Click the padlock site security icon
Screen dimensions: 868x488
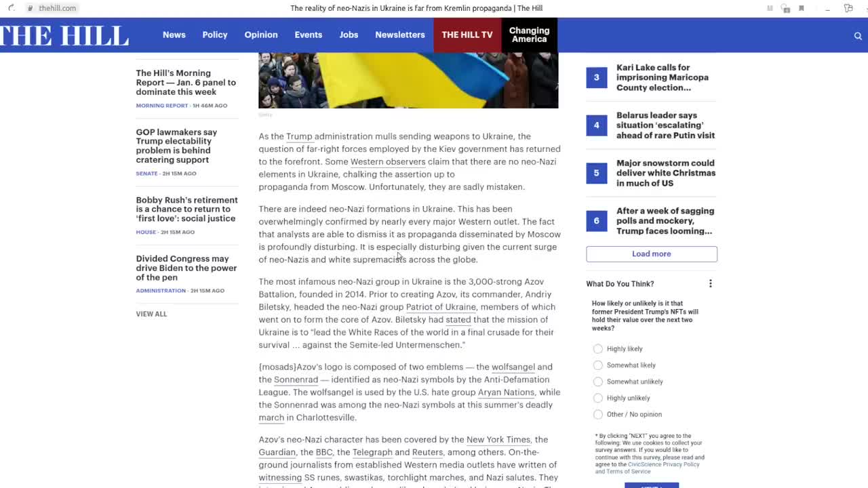(31, 8)
